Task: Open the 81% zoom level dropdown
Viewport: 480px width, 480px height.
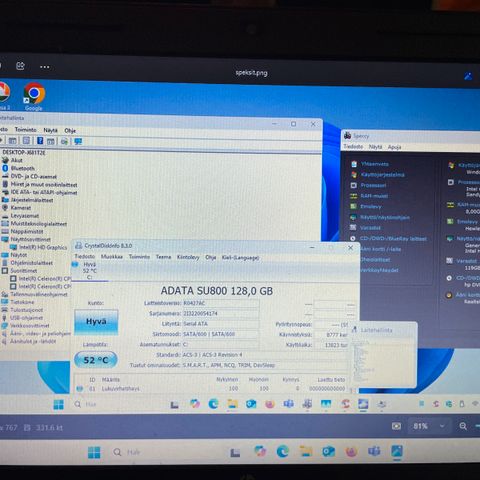Action: click(x=429, y=426)
